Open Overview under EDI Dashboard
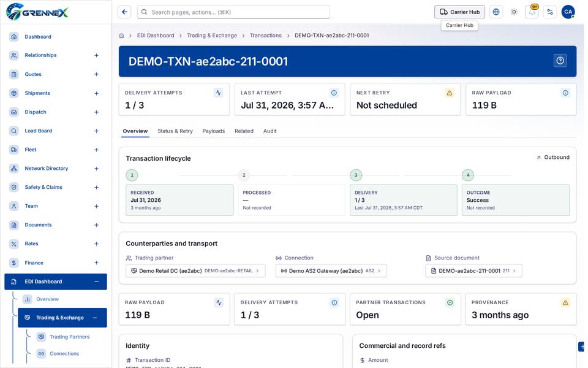 coord(47,299)
